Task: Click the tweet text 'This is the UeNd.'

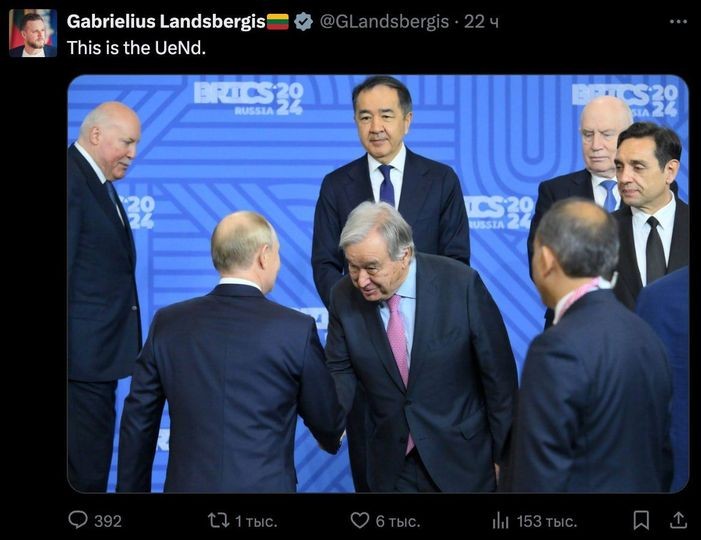Action: 136,48
